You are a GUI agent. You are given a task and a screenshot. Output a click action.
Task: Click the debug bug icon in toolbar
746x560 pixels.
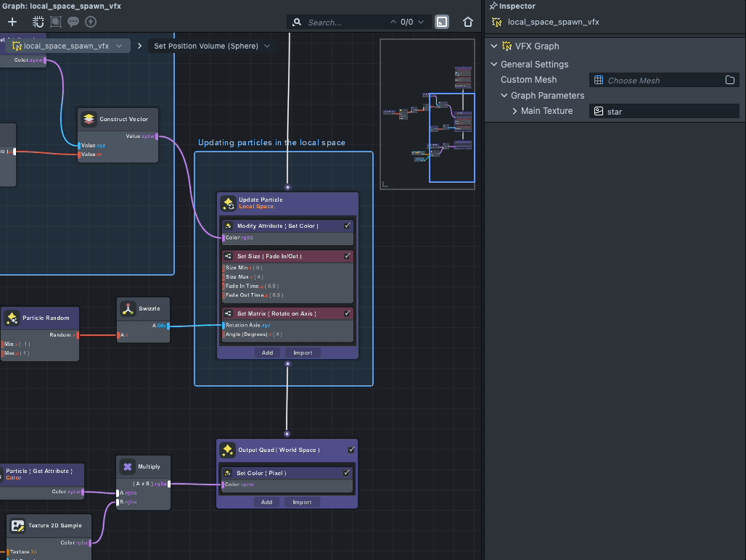(x=38, y=22)
